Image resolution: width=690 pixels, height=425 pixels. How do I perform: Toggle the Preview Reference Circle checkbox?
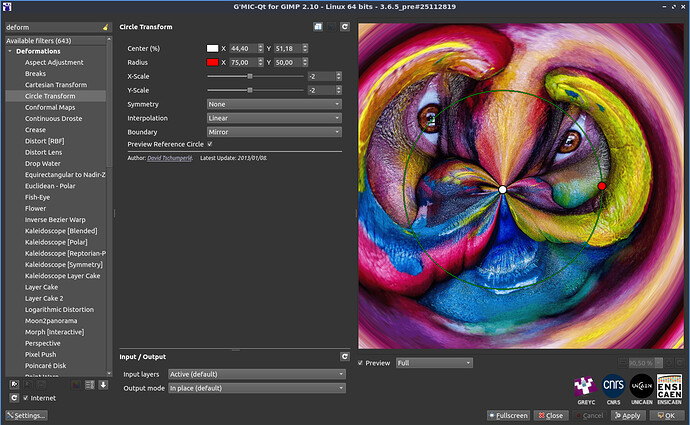pyautogui.click(x=209, y=144)
